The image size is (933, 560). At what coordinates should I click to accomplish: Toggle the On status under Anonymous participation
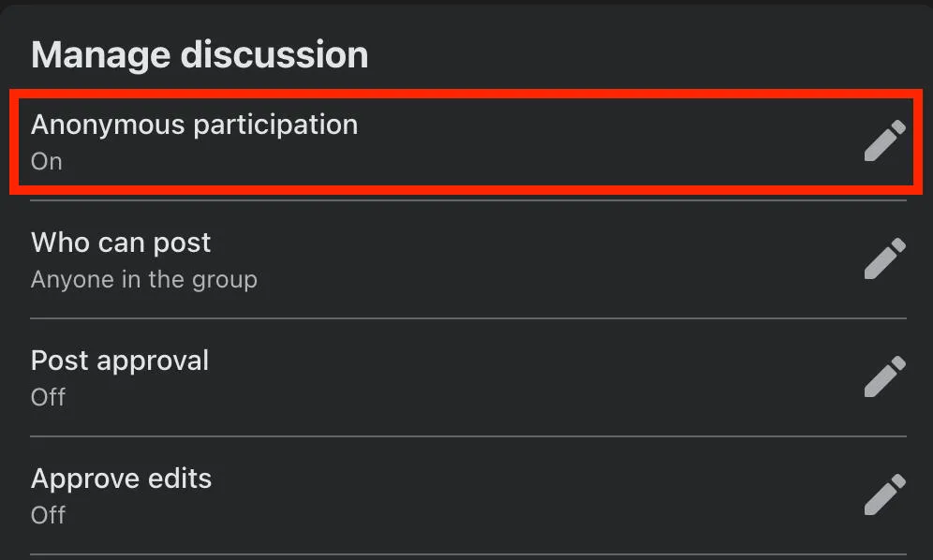47,162
